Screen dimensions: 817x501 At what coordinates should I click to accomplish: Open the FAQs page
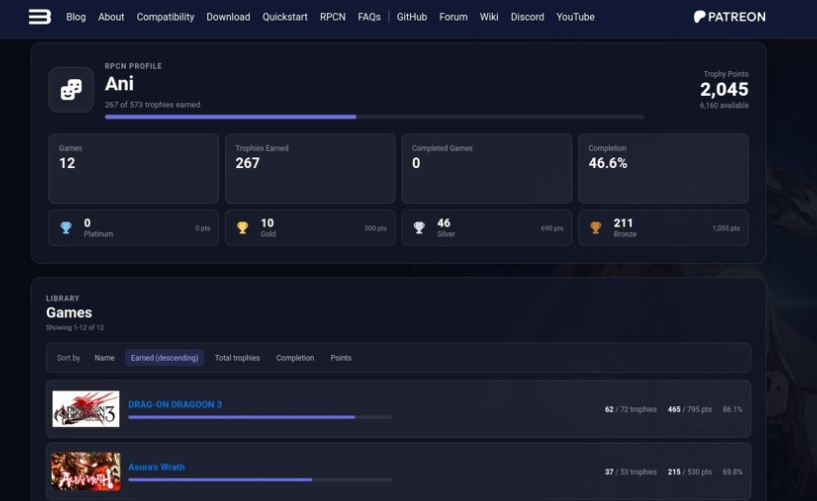(369, 17)
